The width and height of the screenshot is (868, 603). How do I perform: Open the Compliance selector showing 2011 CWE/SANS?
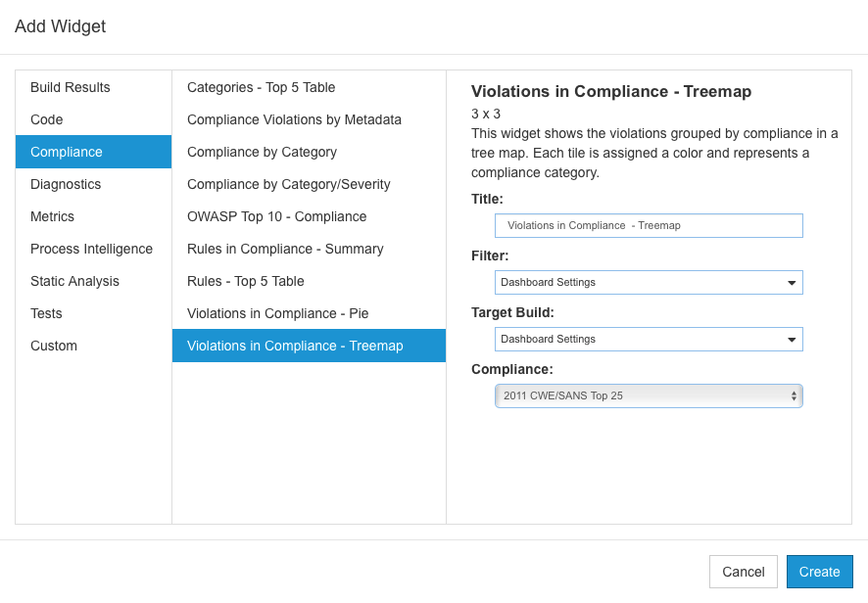[x=649, y=396]
